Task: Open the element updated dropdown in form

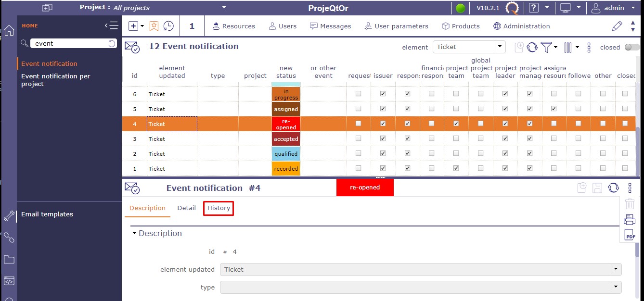Action: click(616, 269)
